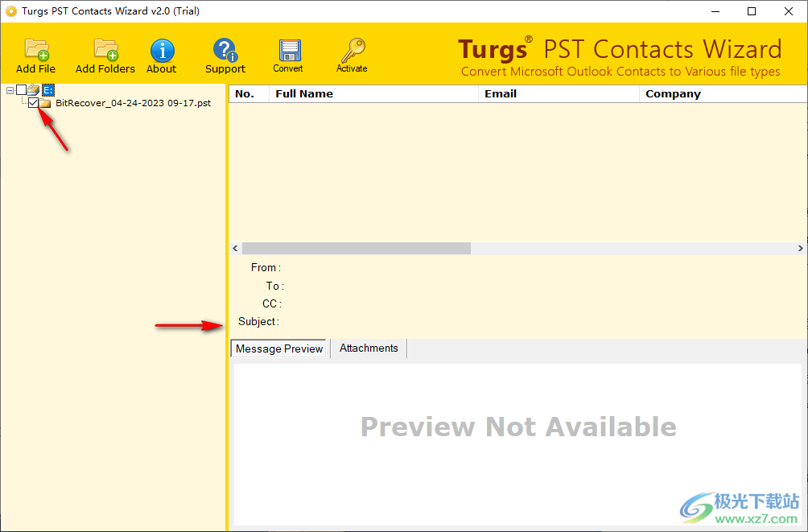Switch to the Message Preview tab
The image size is (808, 532).
278,348
